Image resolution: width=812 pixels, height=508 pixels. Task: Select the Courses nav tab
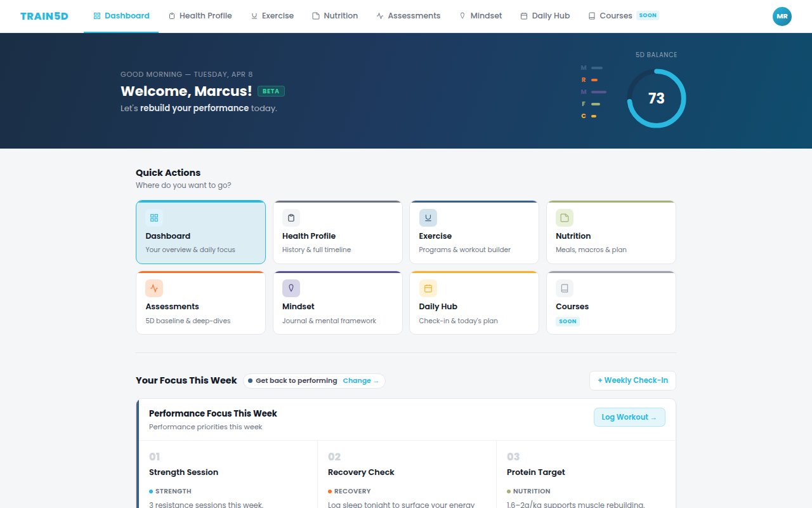pyautogui.click(x=623, y=16)
